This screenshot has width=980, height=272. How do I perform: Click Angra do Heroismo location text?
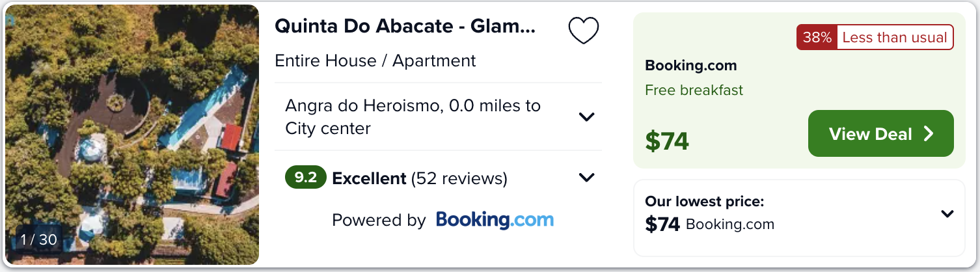tap(413, 117)
